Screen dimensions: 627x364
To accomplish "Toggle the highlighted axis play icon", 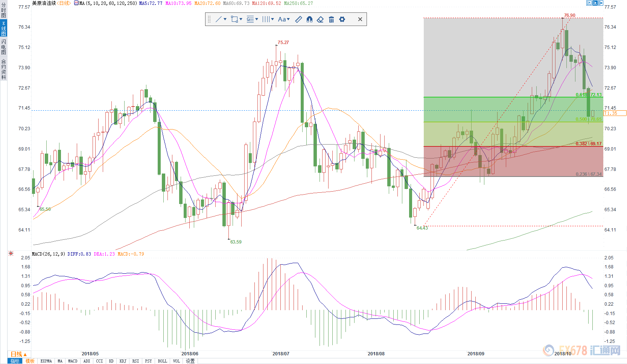I will [595, 3].
